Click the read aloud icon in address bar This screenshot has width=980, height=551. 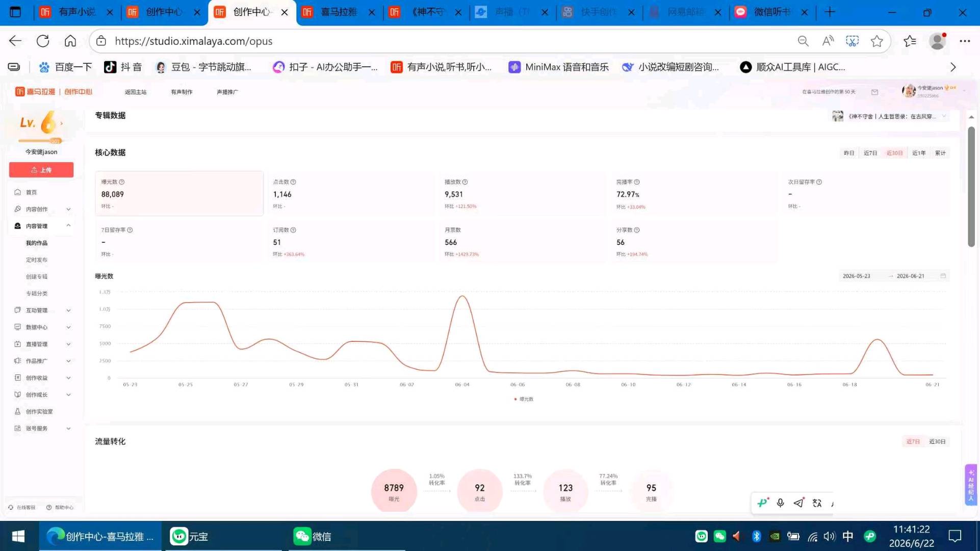(828, 41)
